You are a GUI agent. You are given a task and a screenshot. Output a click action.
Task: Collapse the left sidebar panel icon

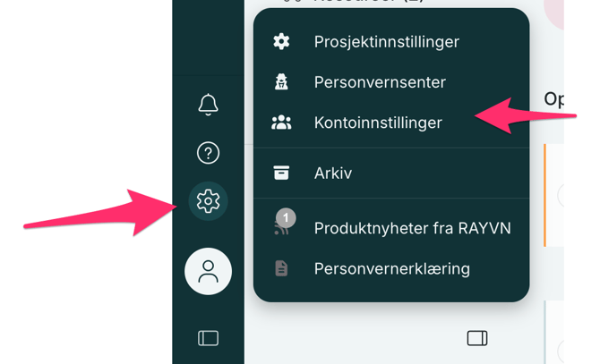click(x=208, y=338)
